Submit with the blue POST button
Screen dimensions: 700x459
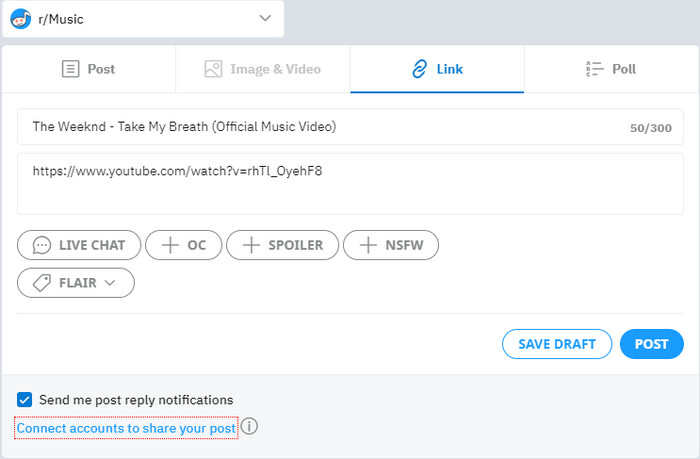coord(652,344)
